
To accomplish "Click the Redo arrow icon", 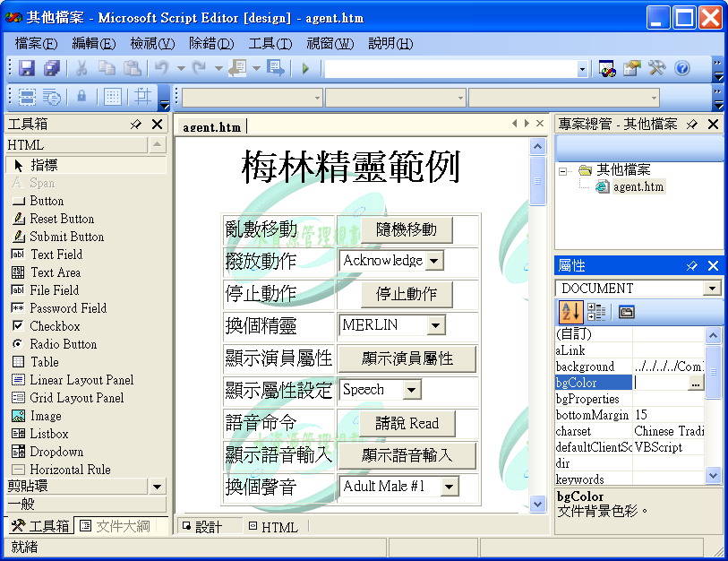I will click(200, 68).
